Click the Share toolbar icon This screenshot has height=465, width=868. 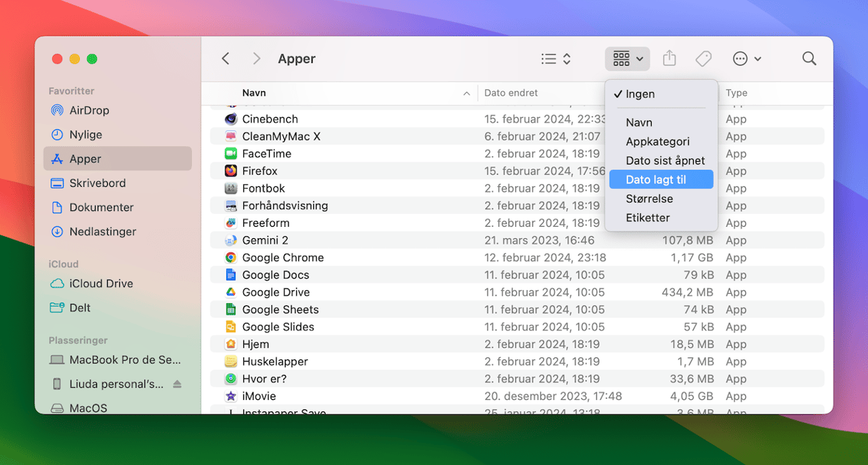[x=669, y=58]
